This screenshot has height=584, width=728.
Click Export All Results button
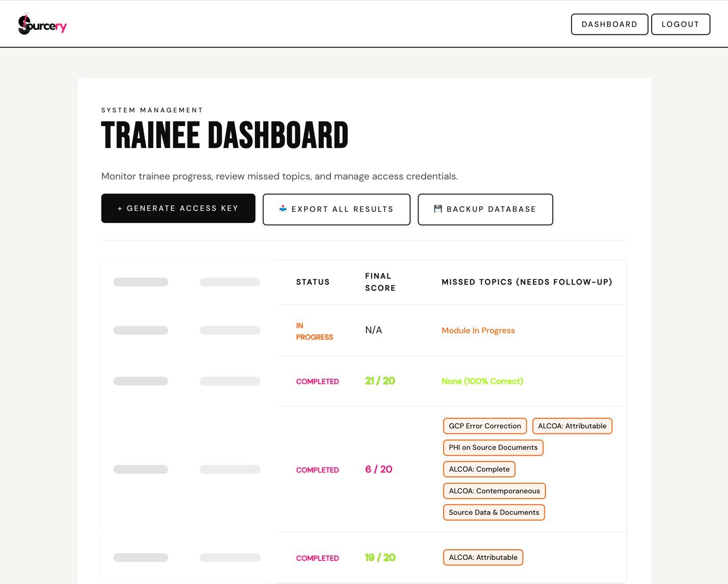click(x=336, y=209)
